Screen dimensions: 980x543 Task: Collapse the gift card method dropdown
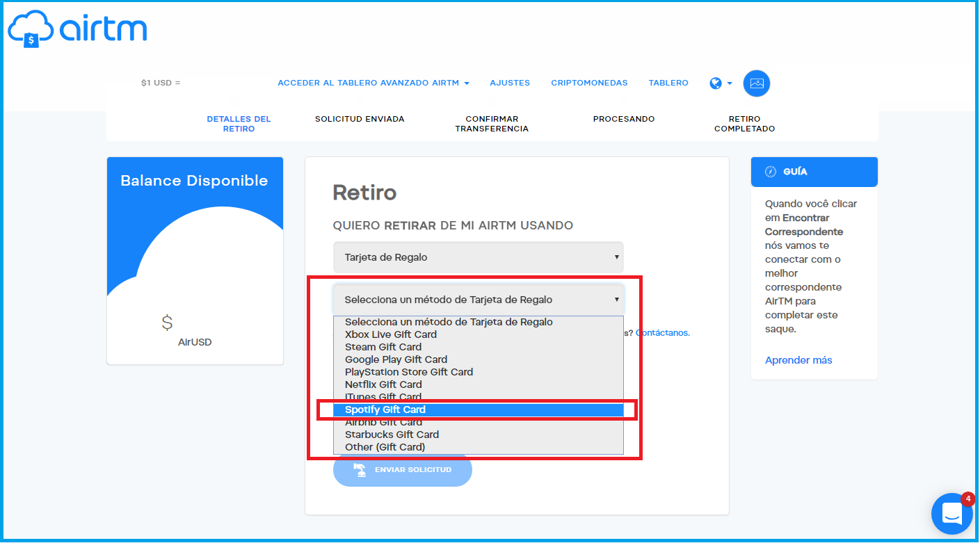(479, 300)
